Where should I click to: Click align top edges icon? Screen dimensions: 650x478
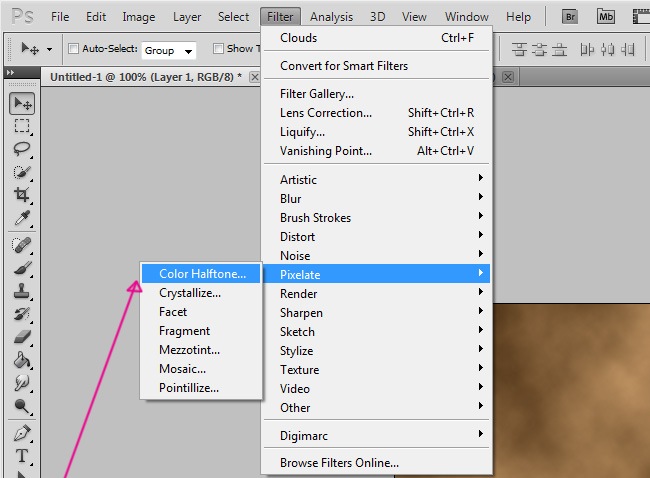[x=519, y=50]
